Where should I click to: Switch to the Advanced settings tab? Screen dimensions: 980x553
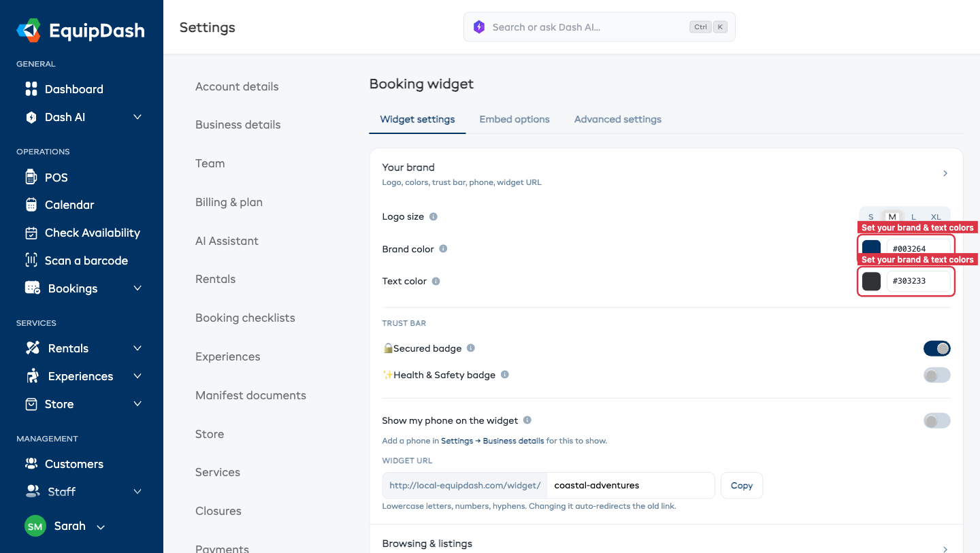pyautogui.click(x=618, y=120)
